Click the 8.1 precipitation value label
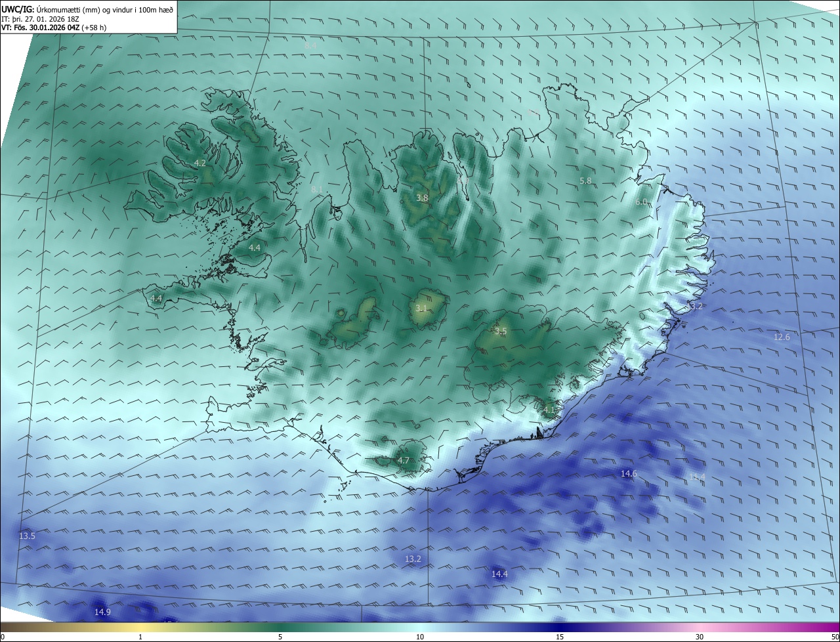Viewport: 840px width, 642px height. [317, 190]
